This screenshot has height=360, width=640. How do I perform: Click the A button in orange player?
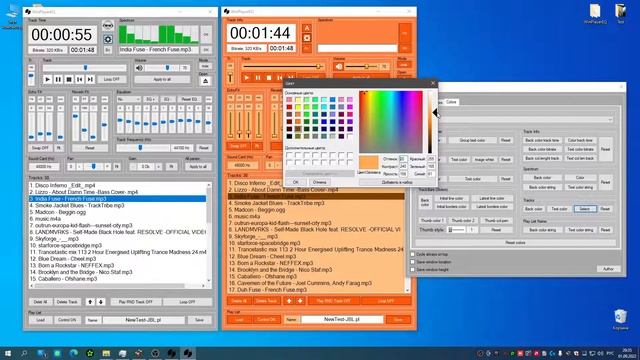307,28
